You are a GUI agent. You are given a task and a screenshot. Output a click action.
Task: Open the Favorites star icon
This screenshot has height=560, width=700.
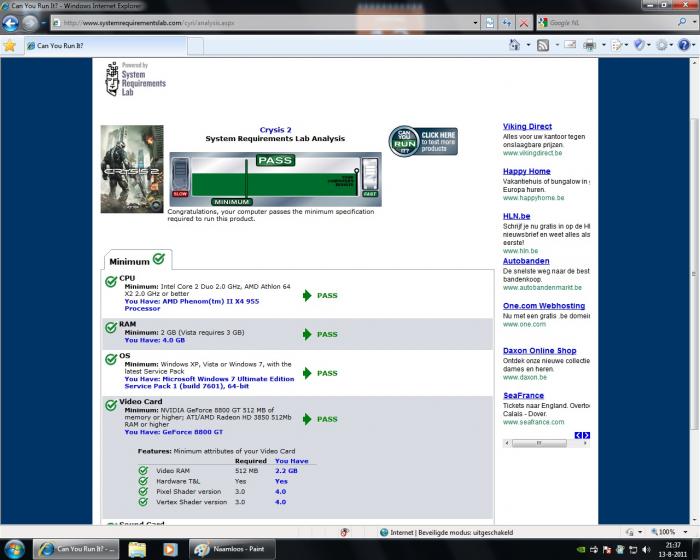pyautogui.click(x=10, y=45)
